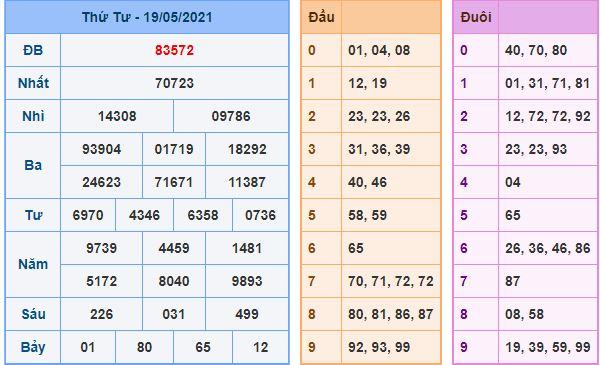The width and height of the screenshot is (600, 365).
Task: Click Đuôi values '01, 31, 71, 81'
Action: [x=548, y=83]
